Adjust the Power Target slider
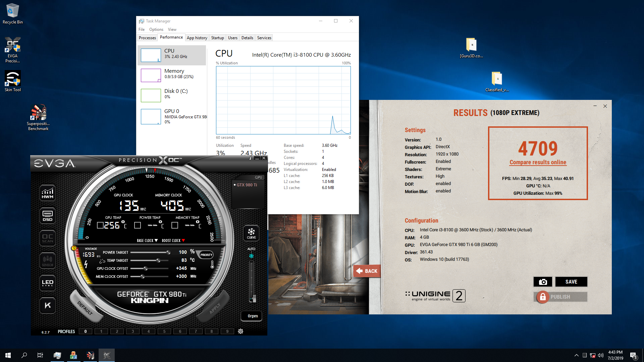 click(150, 252)
